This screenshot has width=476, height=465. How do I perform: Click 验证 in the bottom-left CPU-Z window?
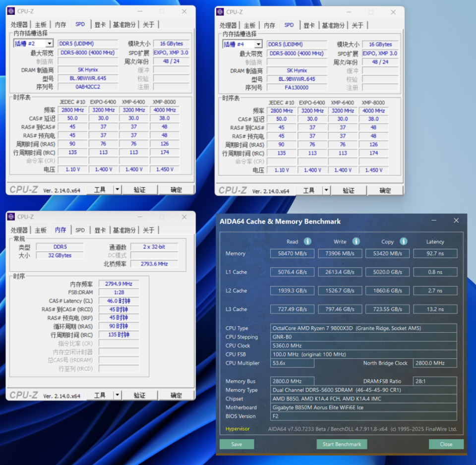pyautogui.click(x=140, y=395)
